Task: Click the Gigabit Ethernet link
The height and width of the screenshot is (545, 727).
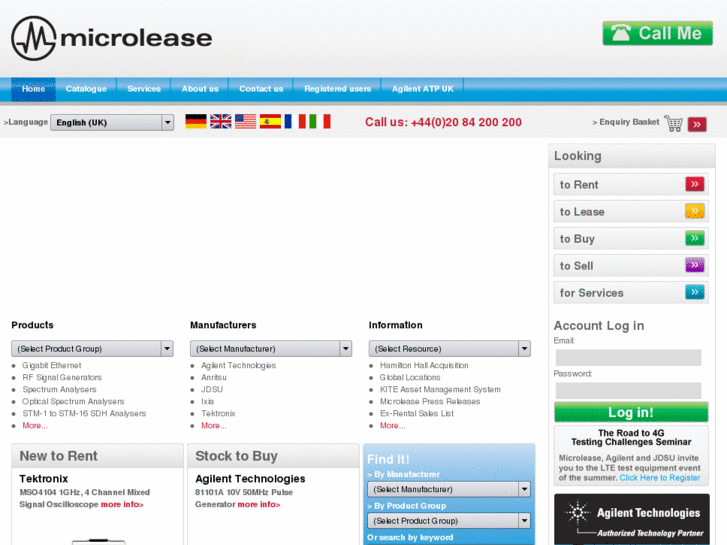Action: point(51,365)
